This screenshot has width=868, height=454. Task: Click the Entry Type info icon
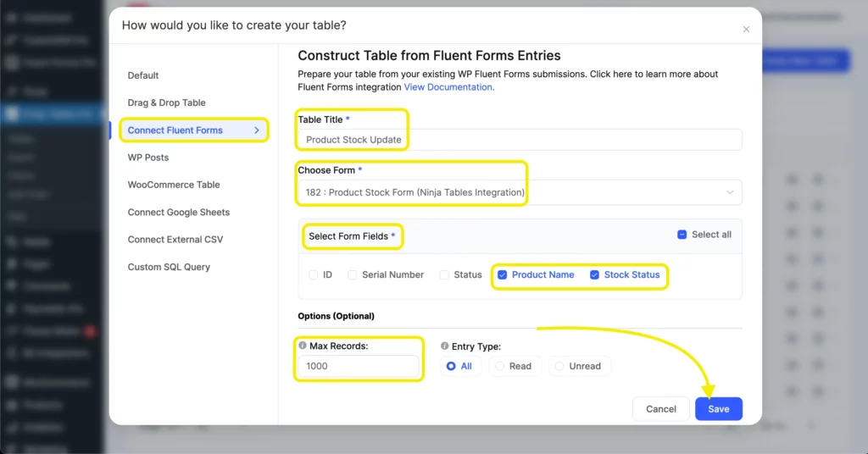tap(445, 346)
